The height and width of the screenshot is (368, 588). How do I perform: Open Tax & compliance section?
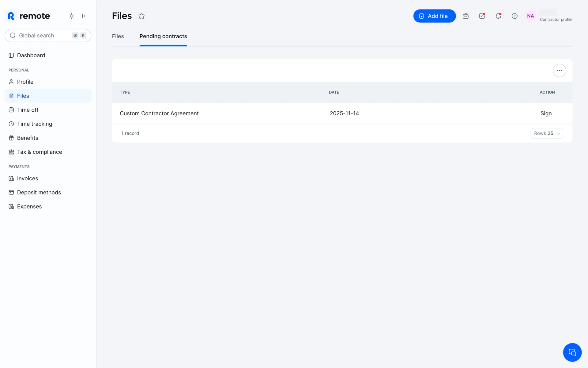pyautogui.click(x=39, y=152)
